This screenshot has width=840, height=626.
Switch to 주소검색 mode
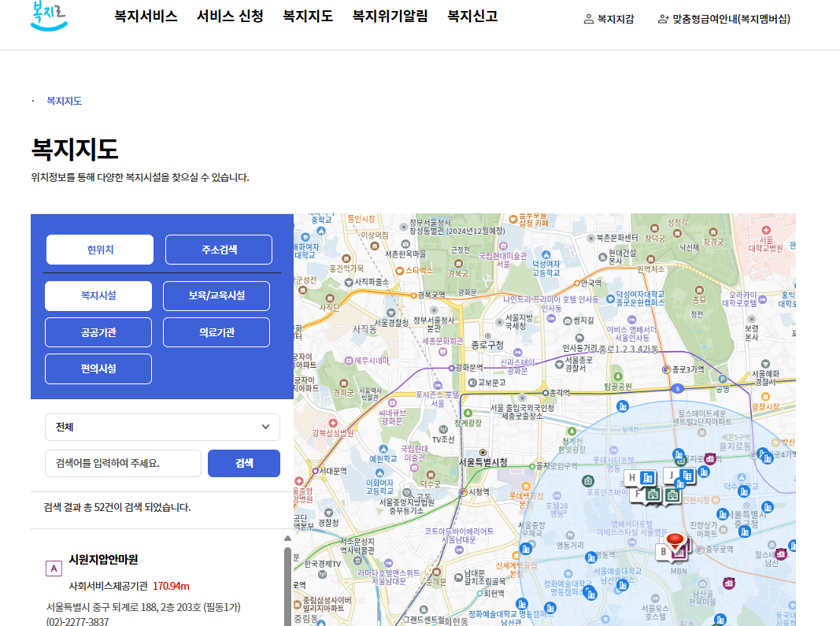219,250
